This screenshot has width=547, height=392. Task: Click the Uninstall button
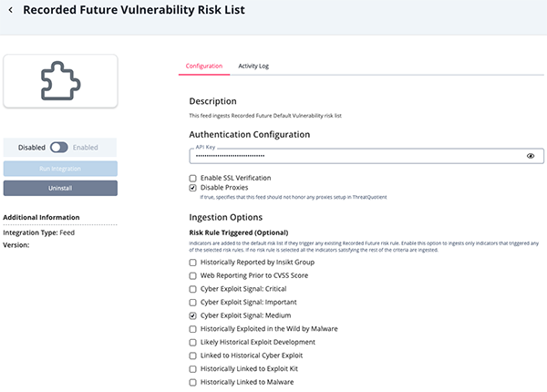pos(60,188)
